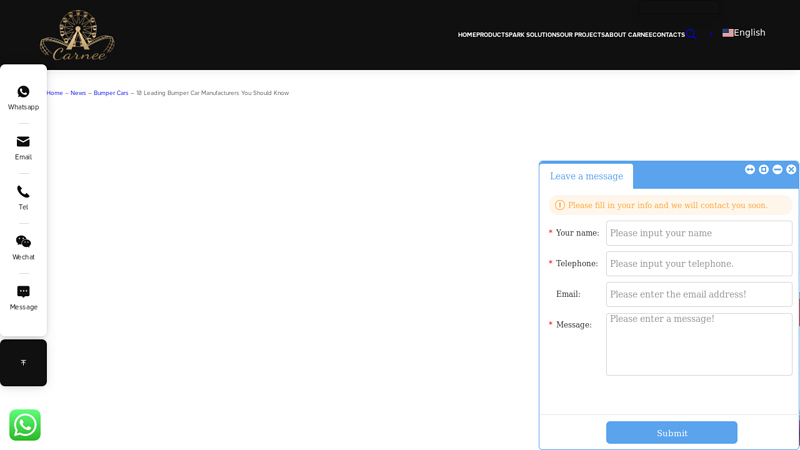The image size is (800, 450).
Task: Click the Tel phone icon
Action: pyautogui.click(x=23, y=192)
